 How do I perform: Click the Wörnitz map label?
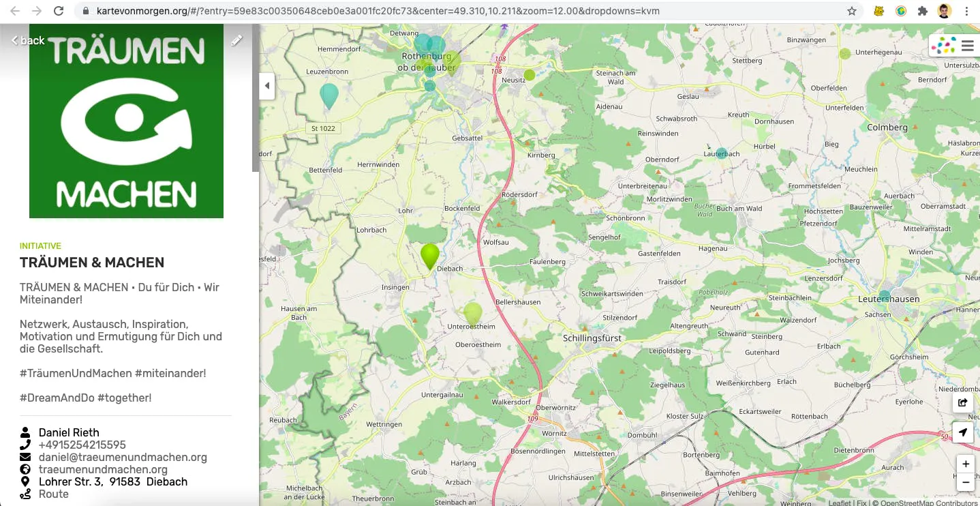pos(554,433)
